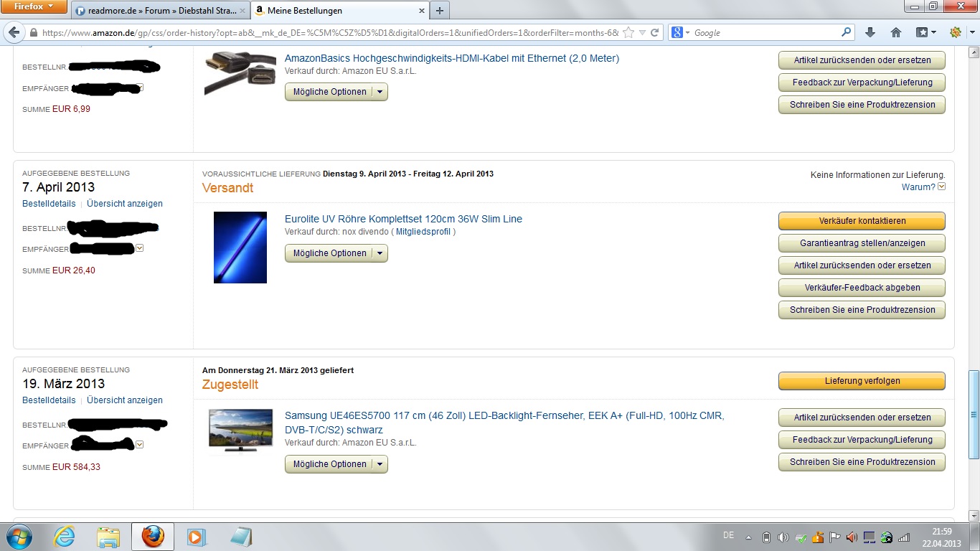The image size is (980, 551).
Task: Open a new tab with plus icon
Action: point(440,11)
